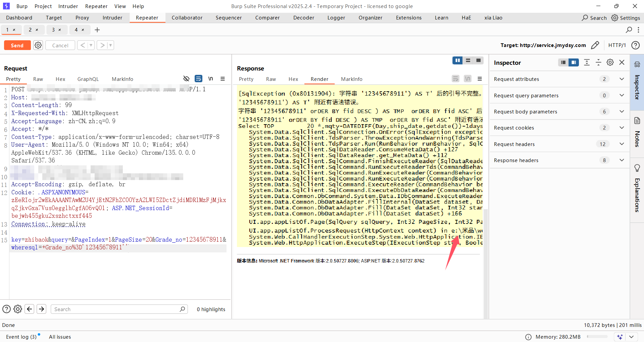Open the Explanations lightbulb icon
The height and width of the screenshot is (342, 644).
coord(637,168)
